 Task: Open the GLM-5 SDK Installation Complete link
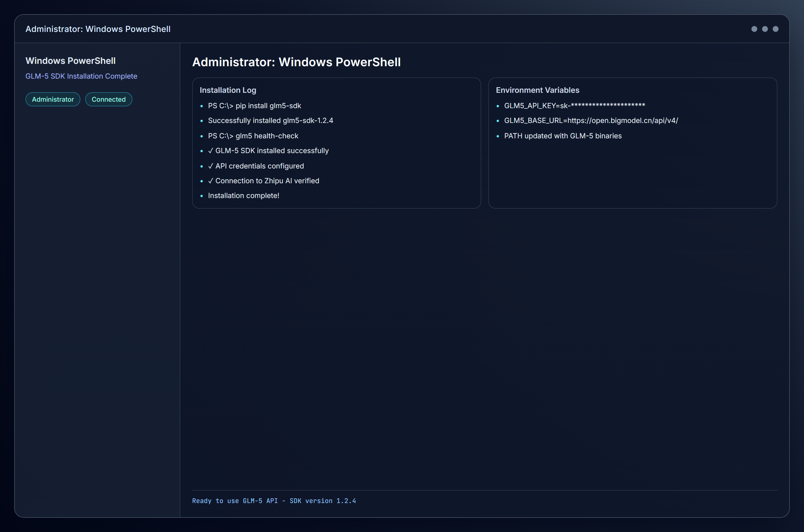point(81,76)
